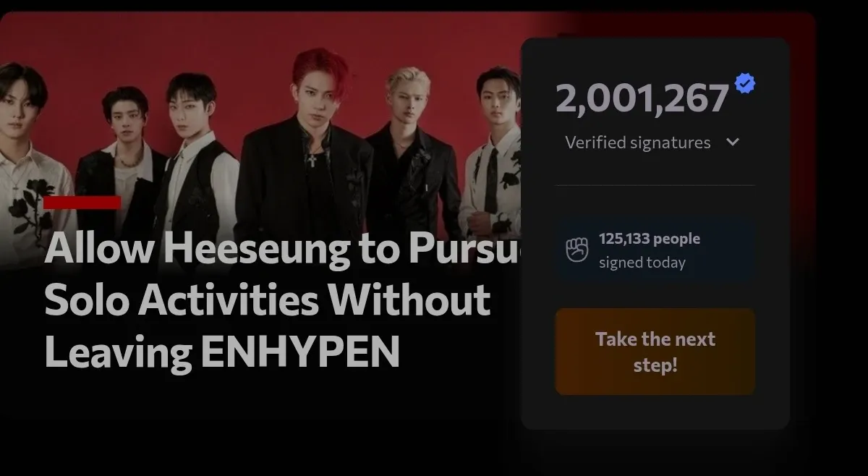This screenshot has width=868, height=476.
Task: Click the Solo Activities Without title line
Action: 267,300
